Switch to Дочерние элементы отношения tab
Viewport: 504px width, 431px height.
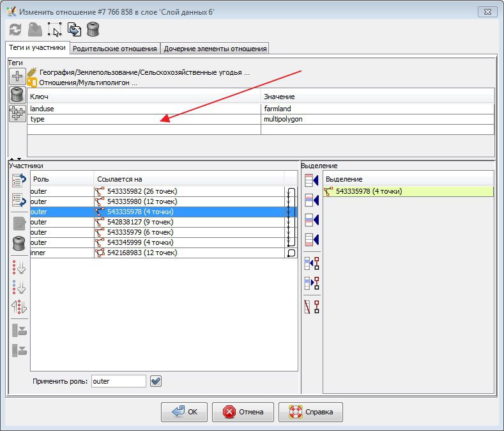pos(215,49)
